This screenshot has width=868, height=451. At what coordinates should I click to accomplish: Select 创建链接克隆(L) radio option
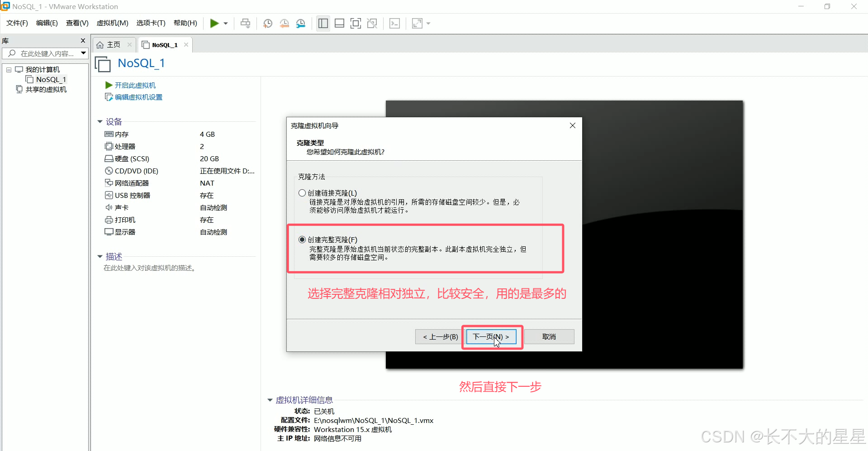[302, 193]
